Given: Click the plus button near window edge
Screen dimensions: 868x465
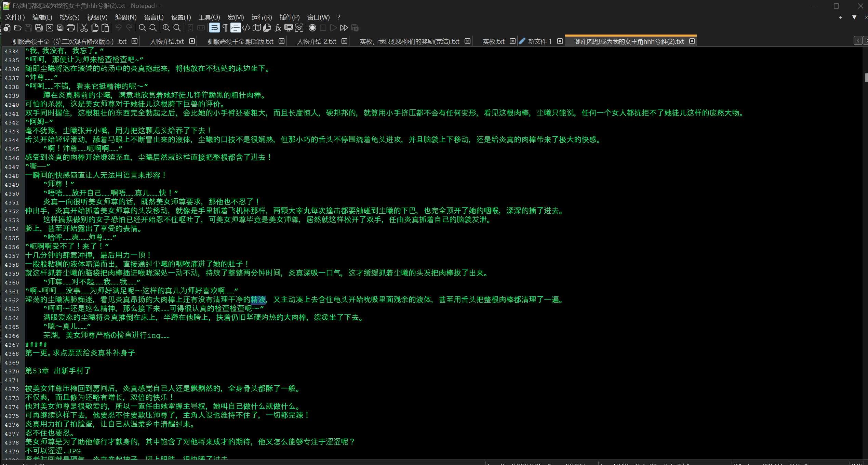Looking at the screenshot, I should pos(840,17).
